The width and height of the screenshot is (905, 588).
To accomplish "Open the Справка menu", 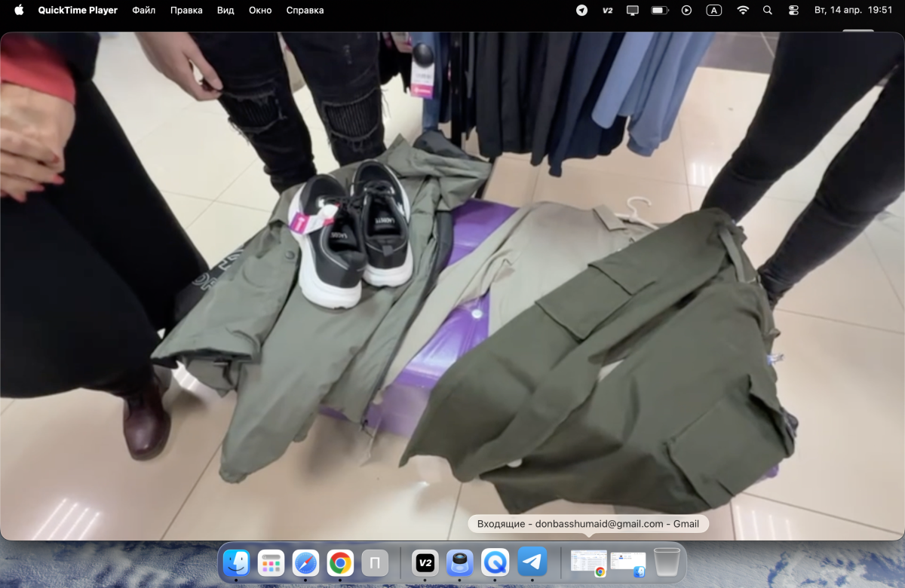I will [305, 11].
